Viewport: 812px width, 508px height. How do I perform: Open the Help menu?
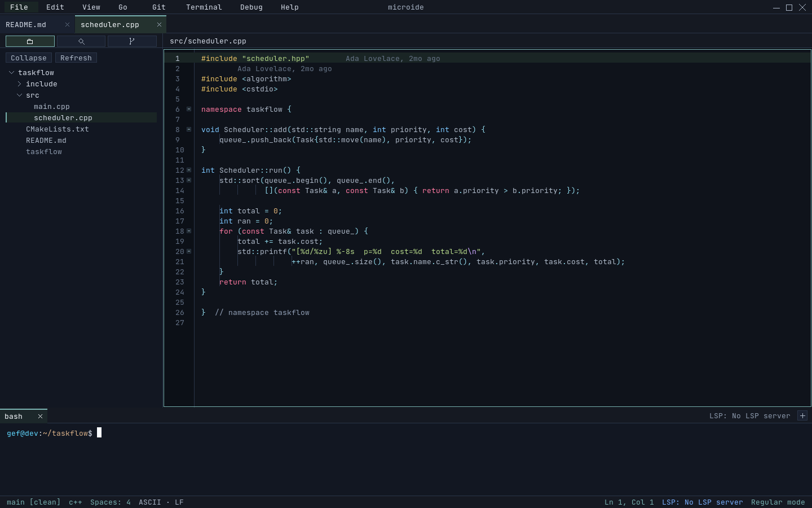coord(289,7)
